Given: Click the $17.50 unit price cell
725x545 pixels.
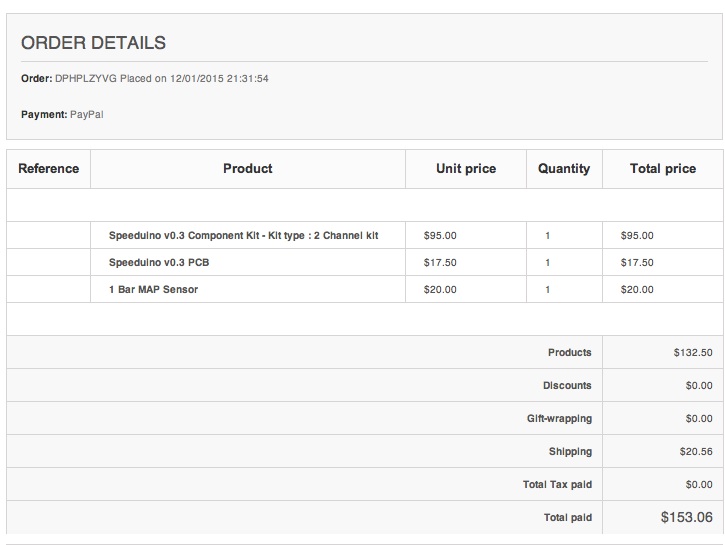Looking at the screenshot, I should 440,263.
